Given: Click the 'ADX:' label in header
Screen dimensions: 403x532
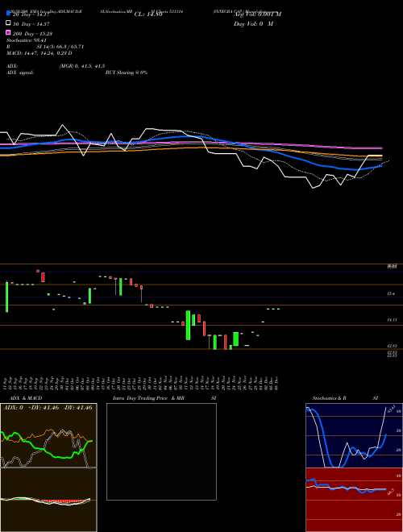Looking at the screenshot, I should click(12, 66).
